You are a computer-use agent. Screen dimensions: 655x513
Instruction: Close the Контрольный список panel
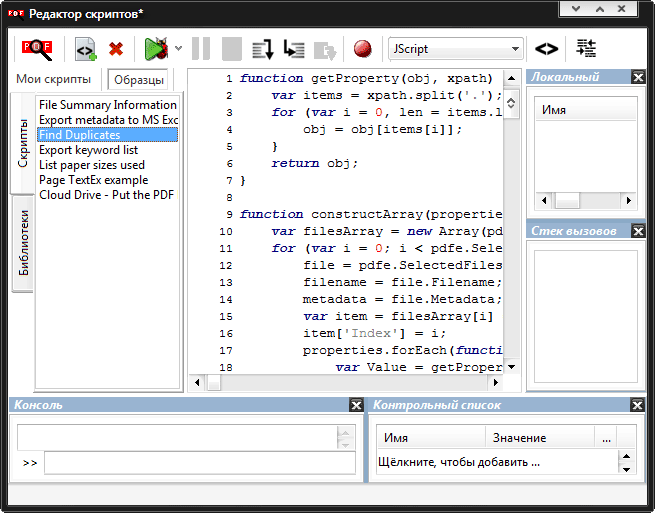click(x=637, y=405)
